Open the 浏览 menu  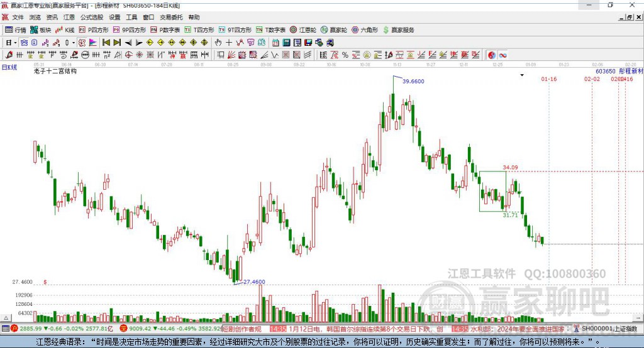coord(35,17)
